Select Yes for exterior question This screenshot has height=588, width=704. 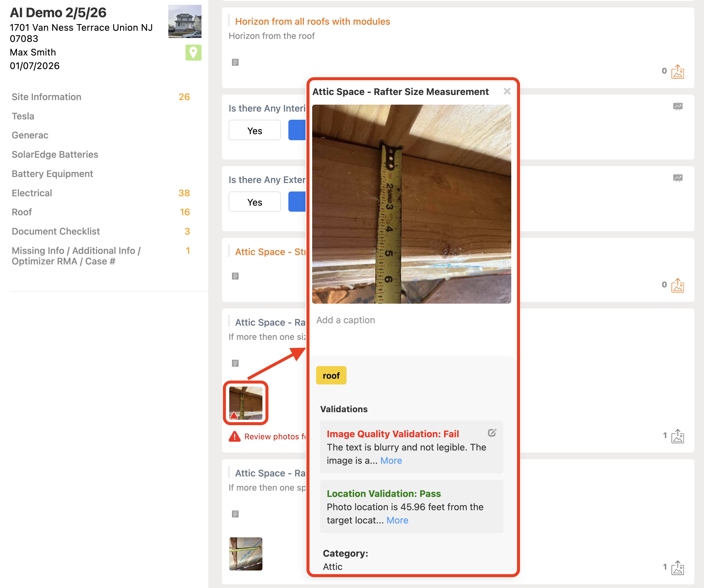pos(255,202)
